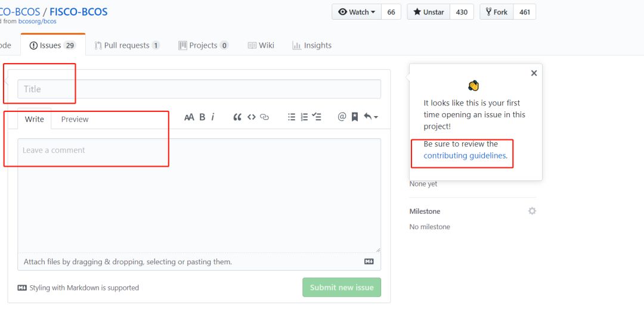
Task: Click the Leave a comment textarea
Action: [199, 195]
